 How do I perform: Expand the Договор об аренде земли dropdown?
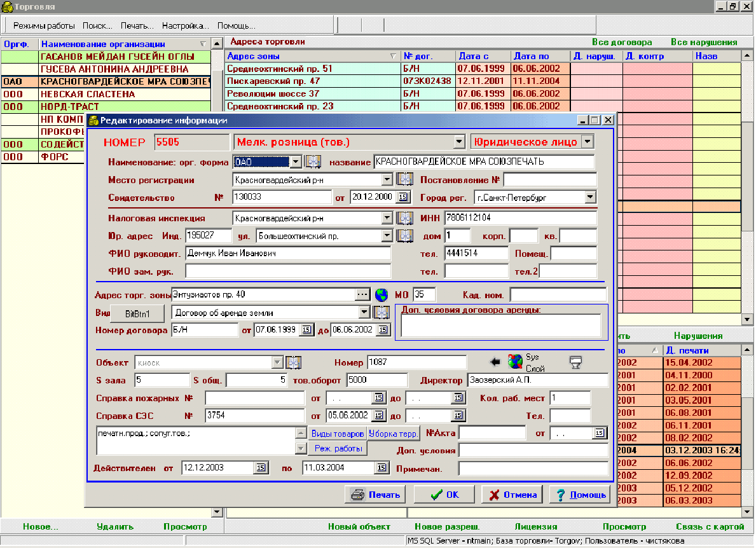364,312
